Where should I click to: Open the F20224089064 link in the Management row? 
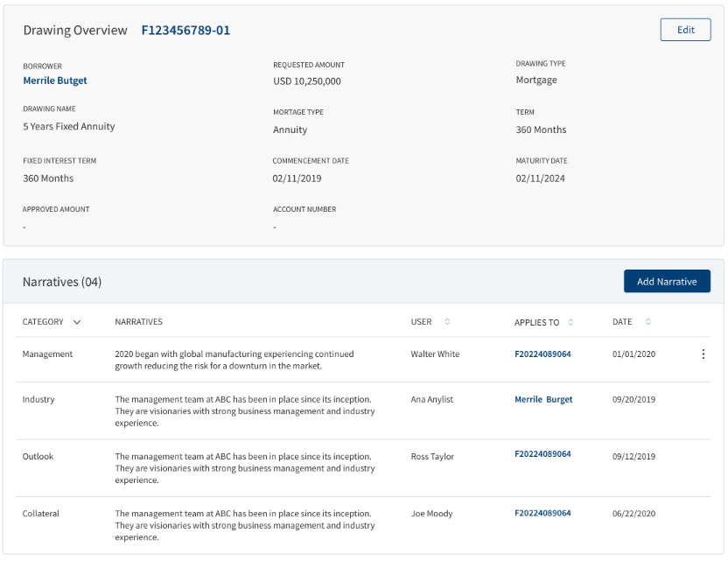click(x=542, y=354)
